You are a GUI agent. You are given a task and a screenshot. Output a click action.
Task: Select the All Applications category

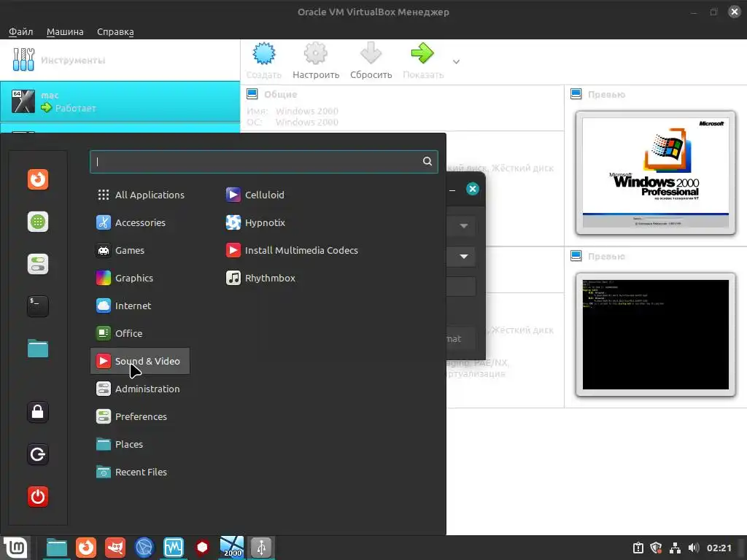140,195
